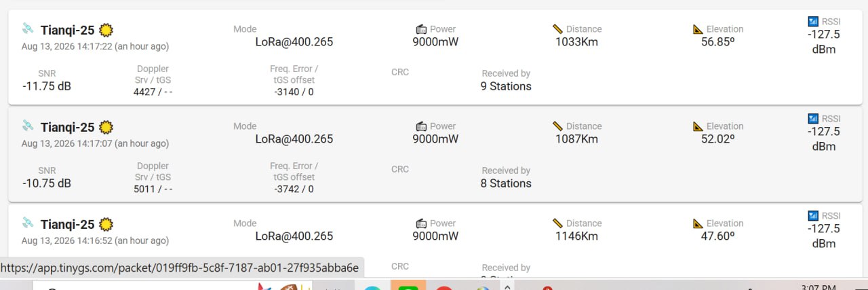Click sun icon on 14:17:22 Tianqi-25 packet
Screen dimensions: 868x290
(106, 30)
